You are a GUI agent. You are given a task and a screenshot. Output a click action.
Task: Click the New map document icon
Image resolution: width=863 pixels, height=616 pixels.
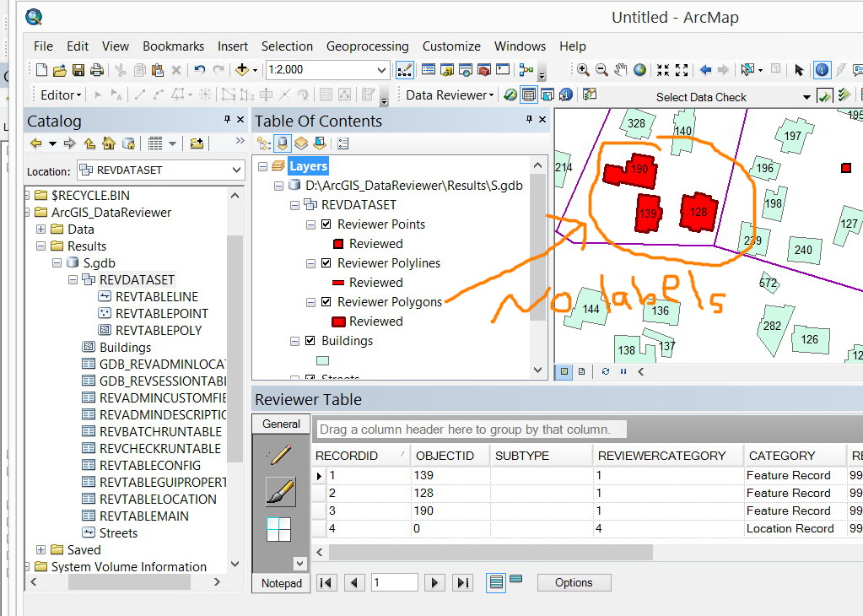point(41,70)
